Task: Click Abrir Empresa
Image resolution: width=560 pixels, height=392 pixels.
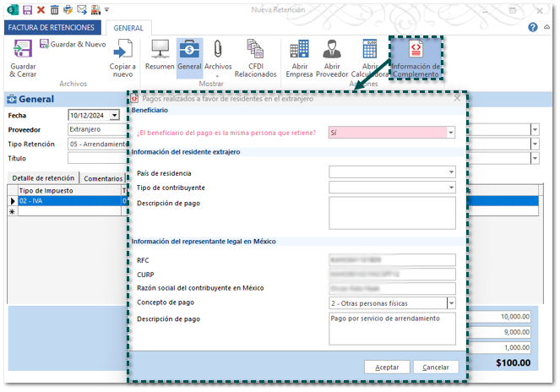Action: (x=299, y=58)
